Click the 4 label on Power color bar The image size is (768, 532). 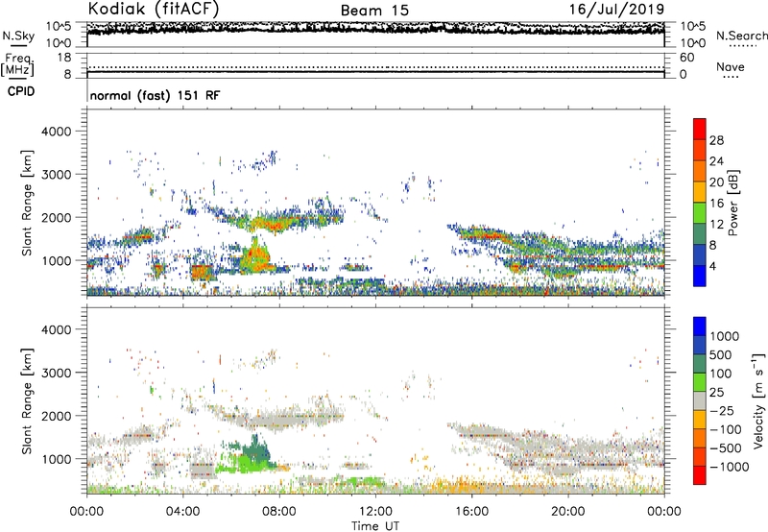[x=712, y=266]
